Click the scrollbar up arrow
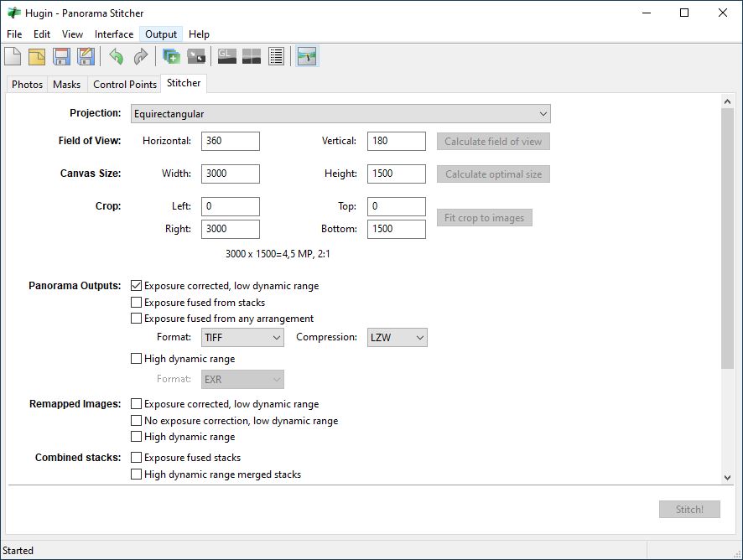Image resolution: width=743 pixels, height=560 pixels. point(727,101)
